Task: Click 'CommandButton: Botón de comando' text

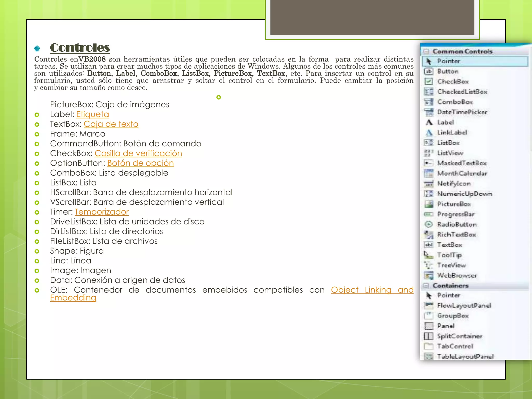Action: coord(125,144)
